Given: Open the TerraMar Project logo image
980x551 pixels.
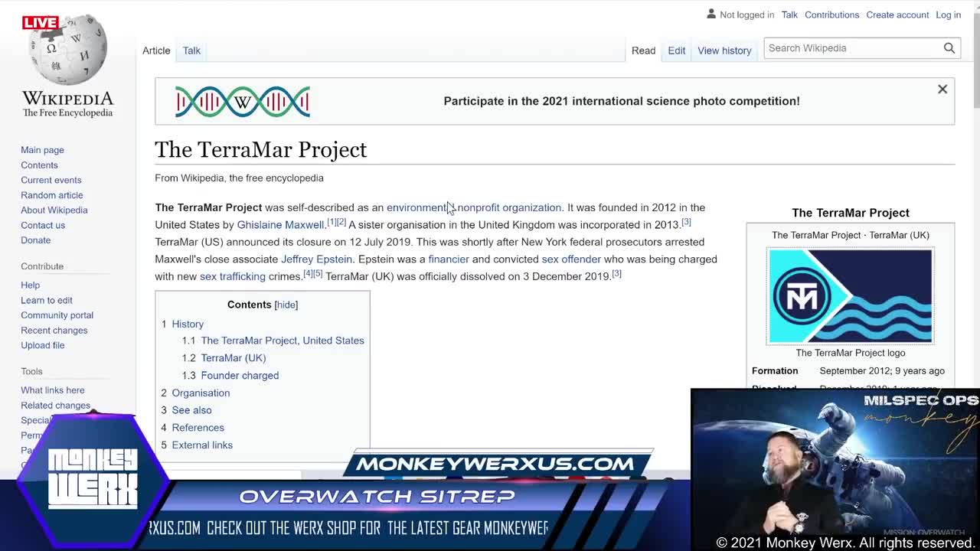Looking at the screenshot, I should click(x=850, y=295).
